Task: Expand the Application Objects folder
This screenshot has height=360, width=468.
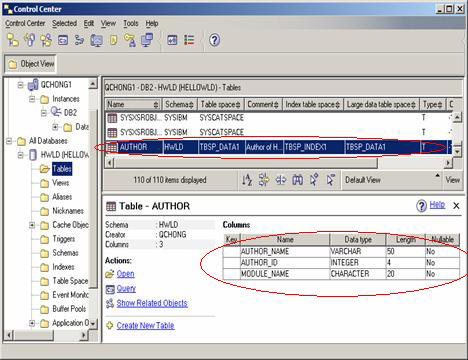Action: point(32,323)
